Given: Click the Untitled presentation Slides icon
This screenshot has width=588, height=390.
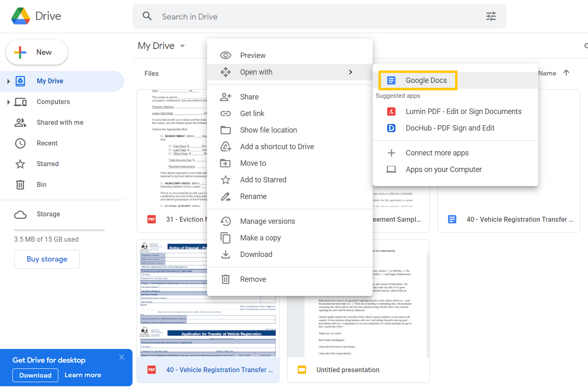Looking at the screenshot, I should (x=302, y=370).
